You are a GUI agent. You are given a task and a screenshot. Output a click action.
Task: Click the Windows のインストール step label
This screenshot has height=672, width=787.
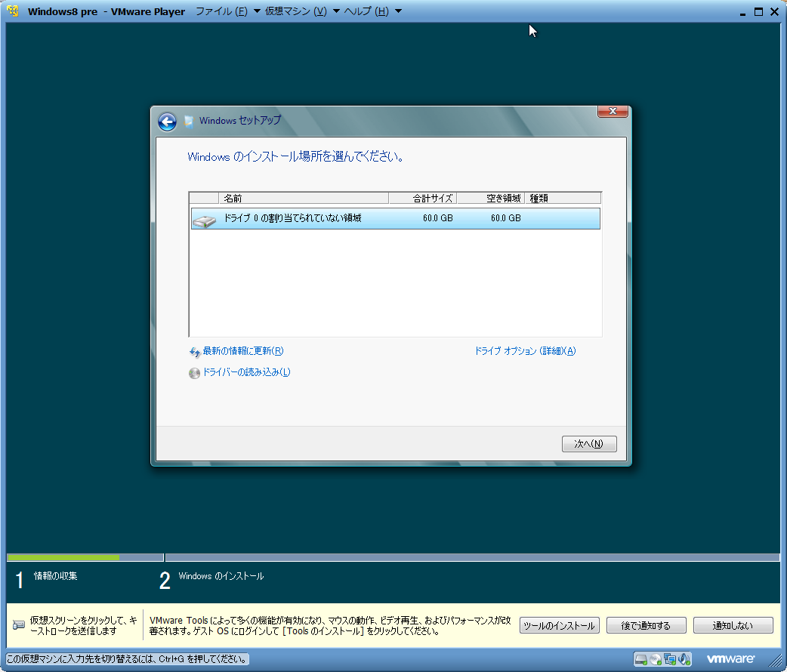(x=221, y=575)
